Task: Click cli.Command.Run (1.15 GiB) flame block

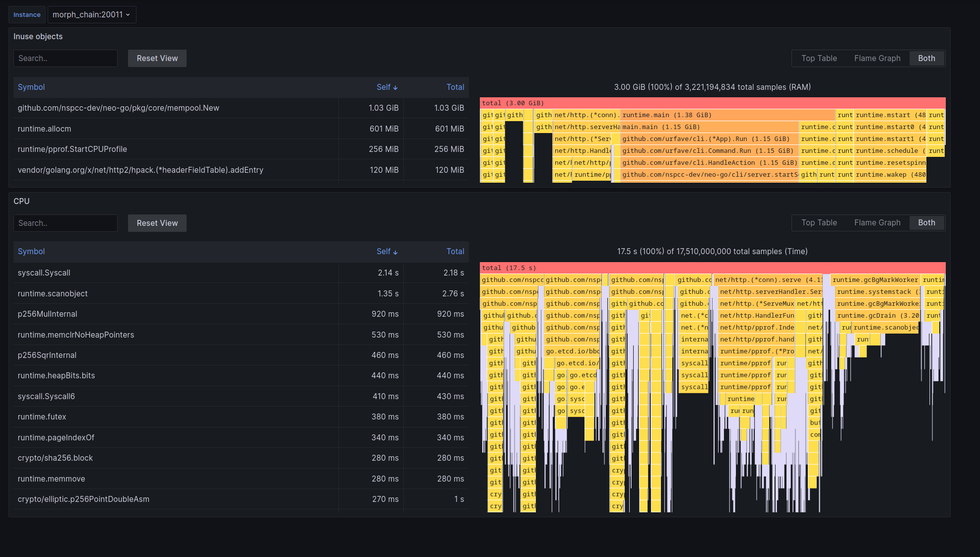Action: click(710, 151)
